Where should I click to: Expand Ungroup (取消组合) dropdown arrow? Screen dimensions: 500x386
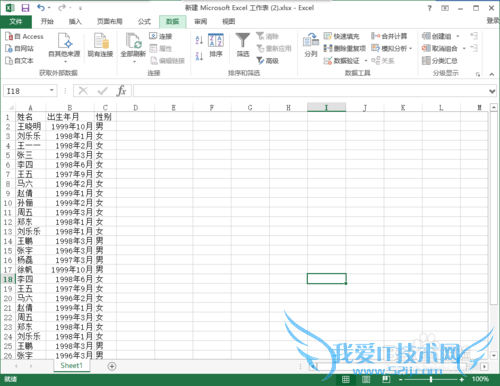(464, 48)
